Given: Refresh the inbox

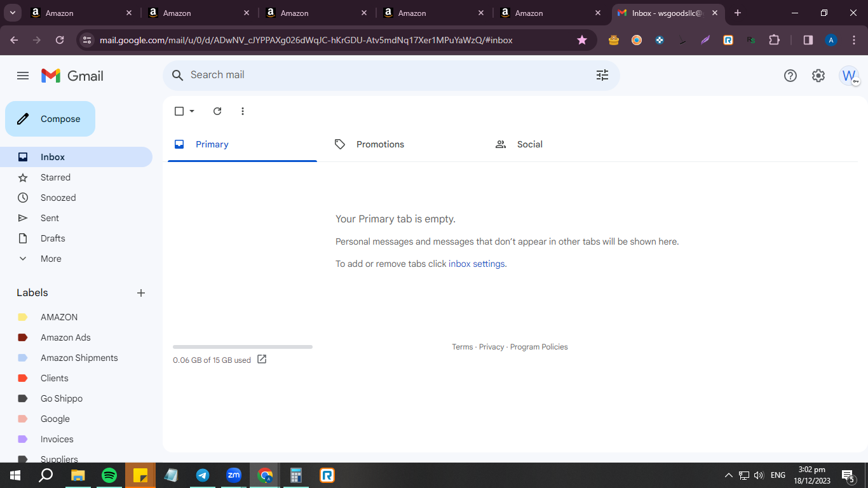Looking at the screenshot, I should 217,111.
